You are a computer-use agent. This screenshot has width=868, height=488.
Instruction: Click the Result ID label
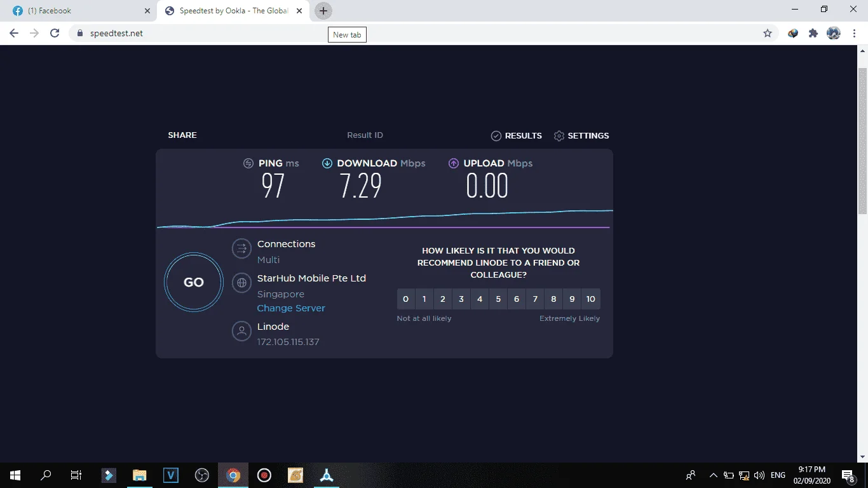365,135
